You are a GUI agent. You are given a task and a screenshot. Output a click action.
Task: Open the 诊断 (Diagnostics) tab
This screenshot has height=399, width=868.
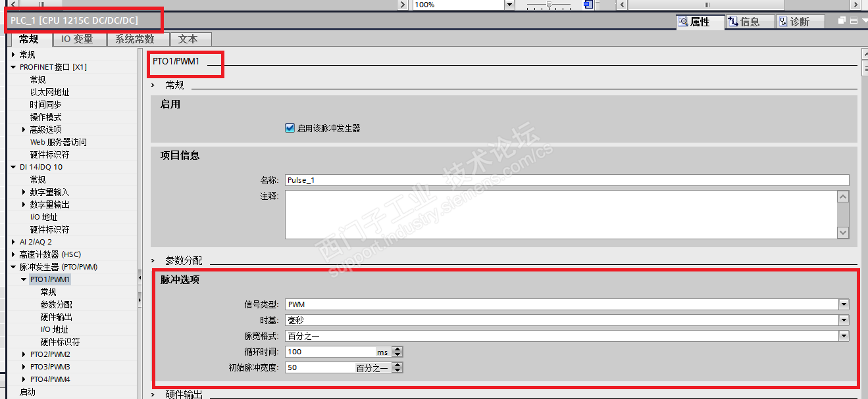tap(800, 22)
